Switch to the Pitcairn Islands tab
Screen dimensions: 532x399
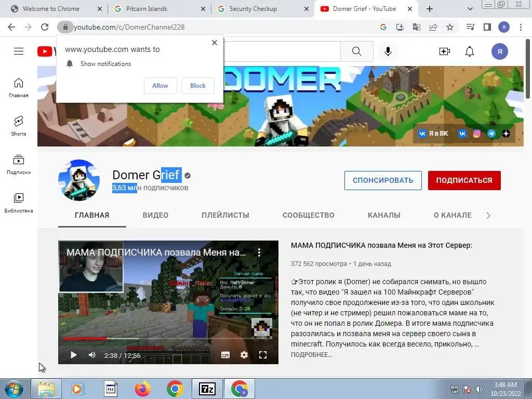tap(159, 9)
